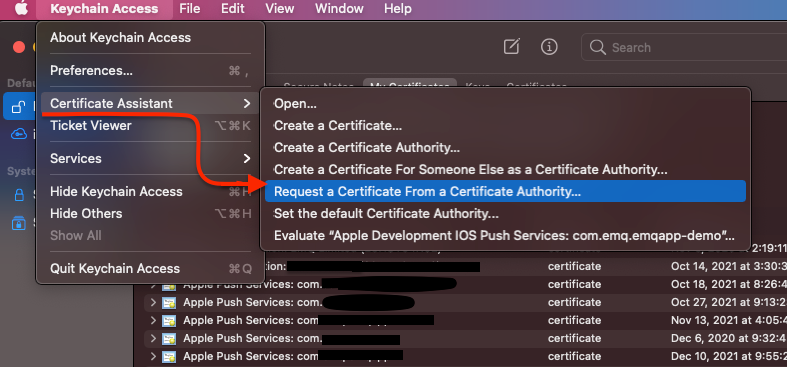
Task: Expand the Certificate Assistant submenu
Action: tap(150, 103)
